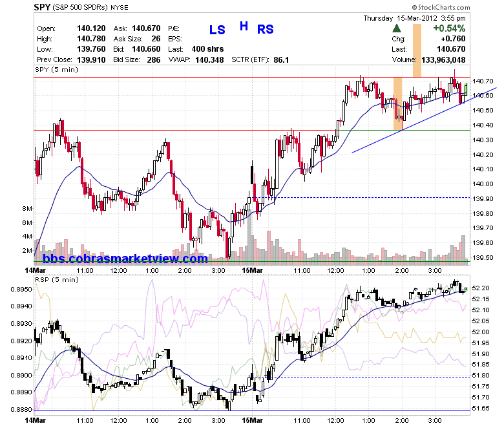Click the timestamp Thursday 15-Mar-2012 3:55 pm

tap(414, 18)
